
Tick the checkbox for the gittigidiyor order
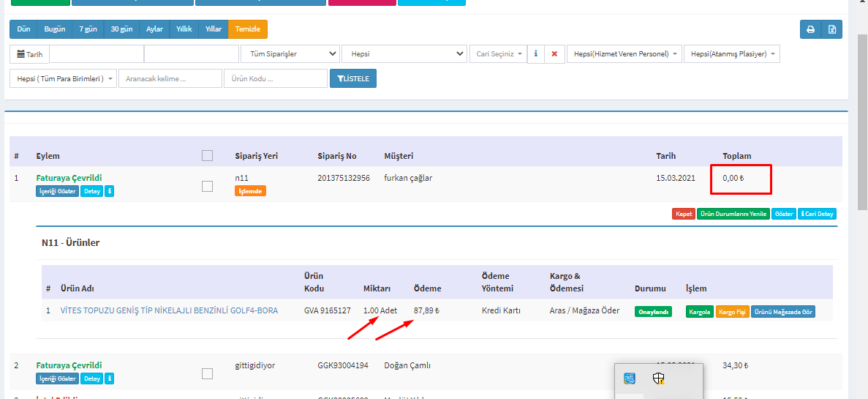(207, 373)
